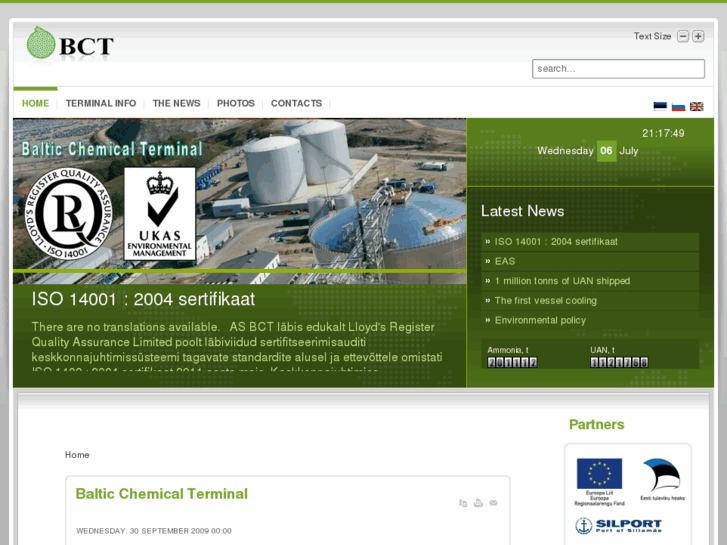Image resolution: width=727 pixels, height=545 pixels.
Task: Switch language to Estonian flag
Action: [x=660, y=106]
